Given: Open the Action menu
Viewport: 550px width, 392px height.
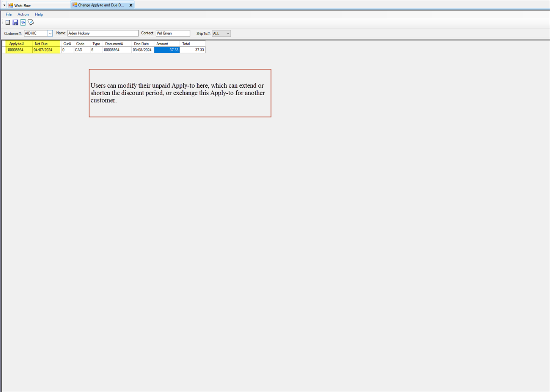Looking at the screenshot, I should pyautogui.click(x=23, y=14).
